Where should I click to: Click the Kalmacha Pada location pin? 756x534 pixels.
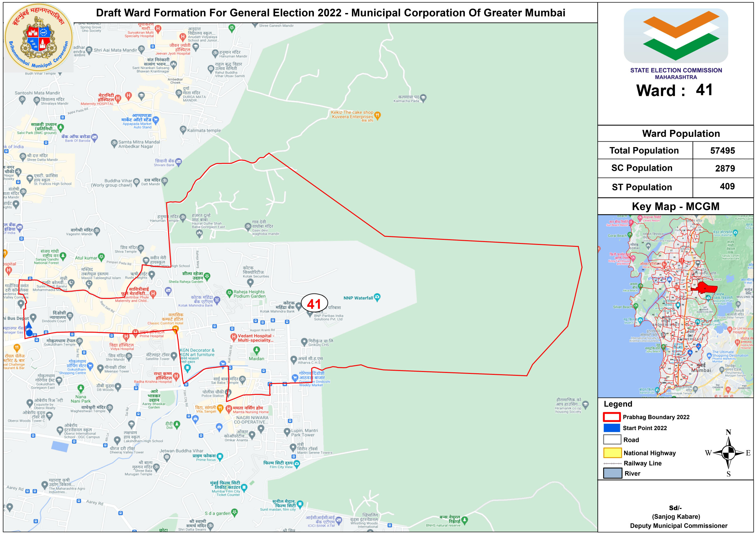(x=423, y=98)
